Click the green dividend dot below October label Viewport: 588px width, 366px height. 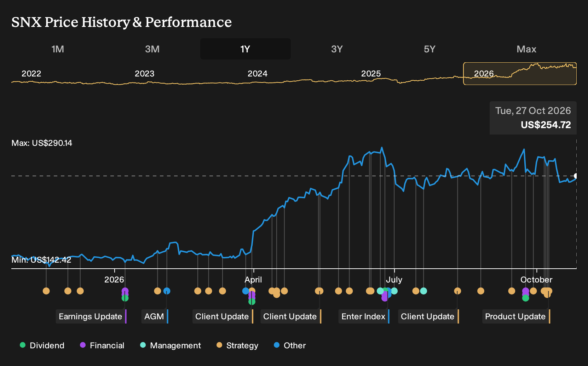click(x=526, y=298)
